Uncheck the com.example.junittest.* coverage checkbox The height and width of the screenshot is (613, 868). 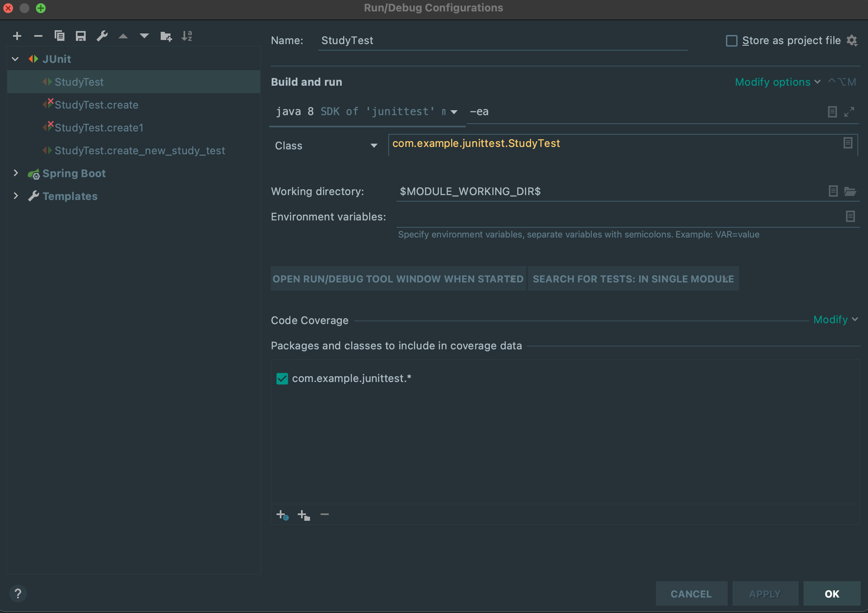point(282,378)
